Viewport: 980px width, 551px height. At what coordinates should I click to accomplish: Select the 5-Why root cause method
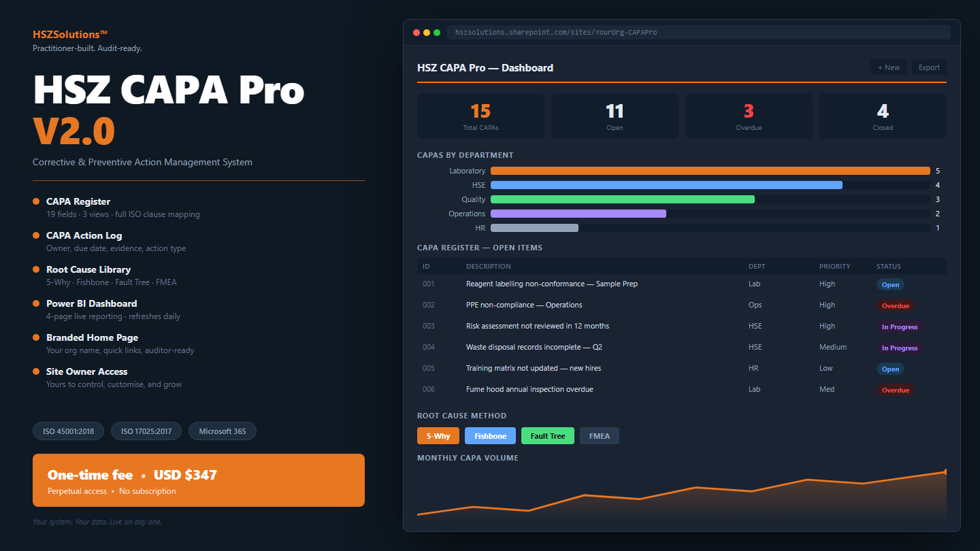tap(438, 436)
